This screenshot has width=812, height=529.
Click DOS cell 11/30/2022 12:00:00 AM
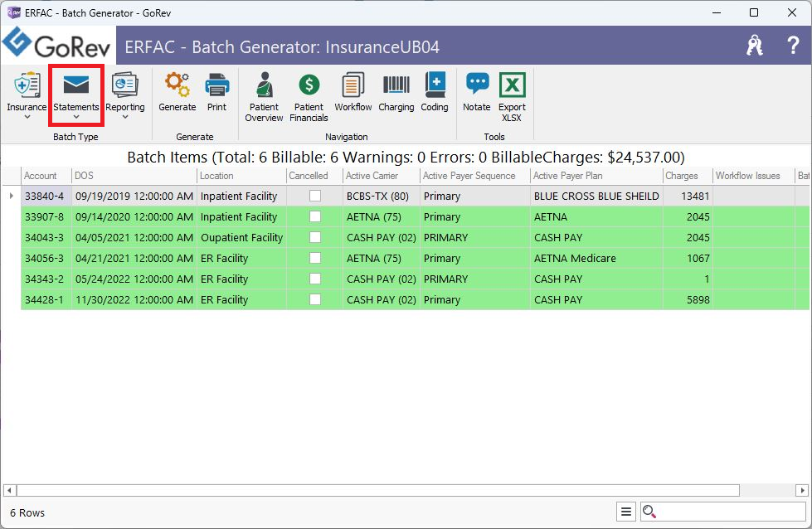point(134,299)
